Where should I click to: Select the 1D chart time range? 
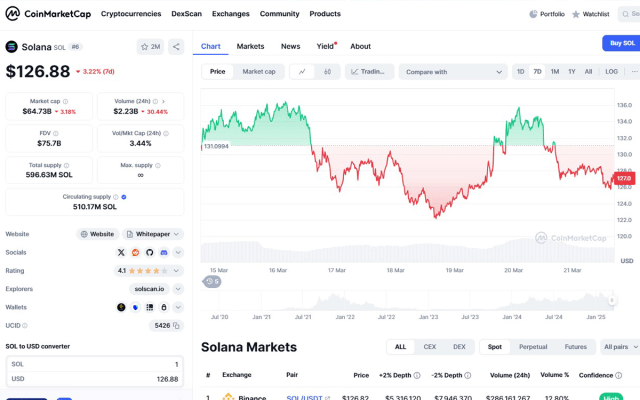click(x=521, y=72)
